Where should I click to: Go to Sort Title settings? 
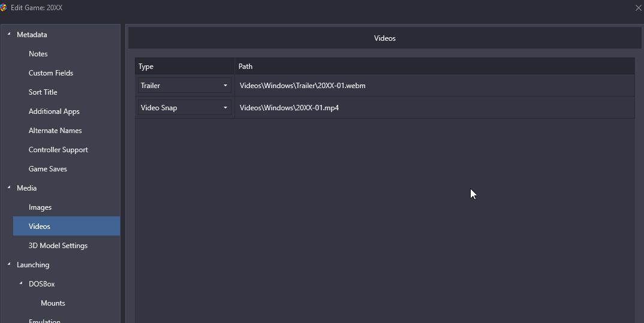coord(43,92)
